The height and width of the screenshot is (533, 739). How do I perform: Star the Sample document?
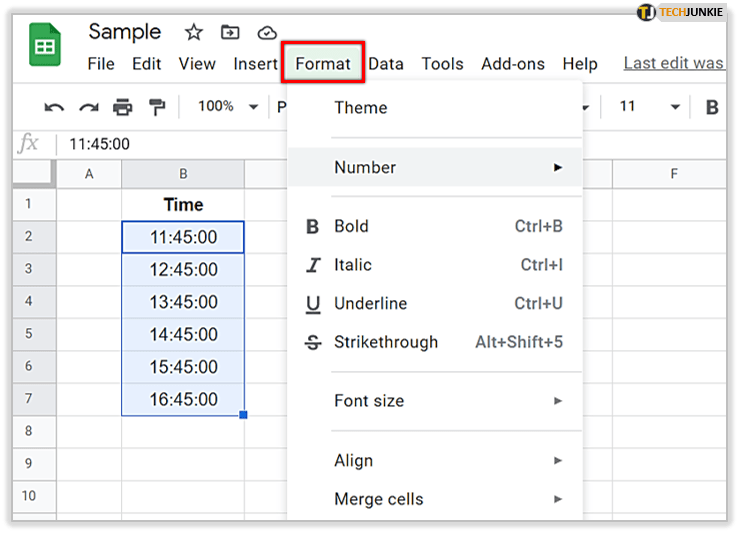point(193,32)
